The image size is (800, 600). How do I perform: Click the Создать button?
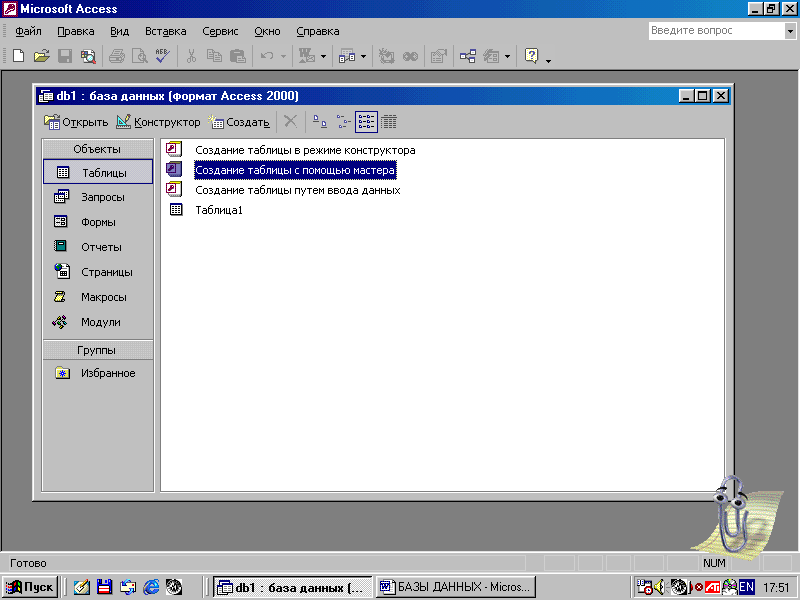(239, 122)
